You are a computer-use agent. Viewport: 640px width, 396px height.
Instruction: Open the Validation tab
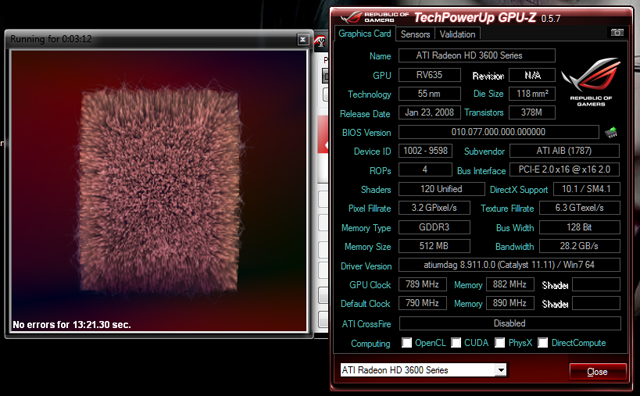(x=457, y=34)
